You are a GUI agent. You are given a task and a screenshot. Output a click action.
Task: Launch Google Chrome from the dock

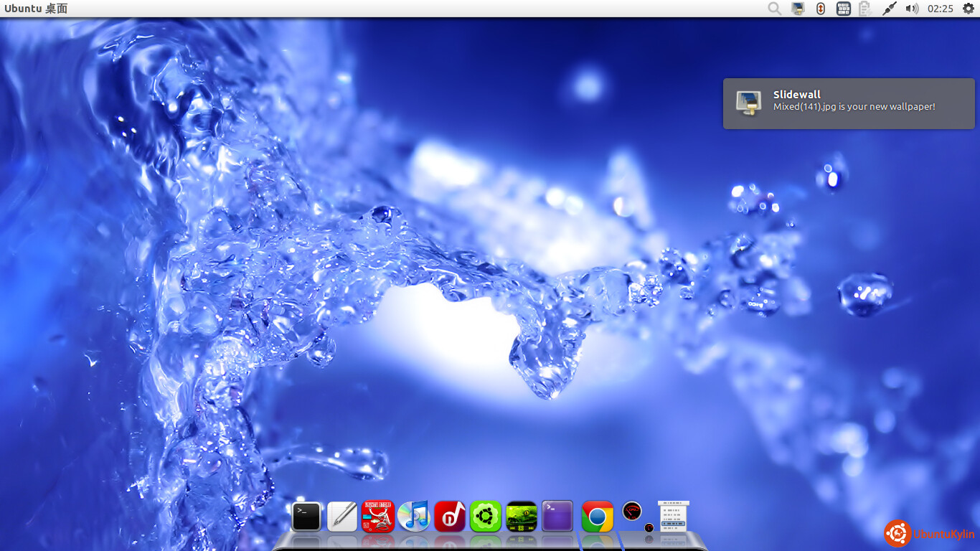tap(598, 516)
